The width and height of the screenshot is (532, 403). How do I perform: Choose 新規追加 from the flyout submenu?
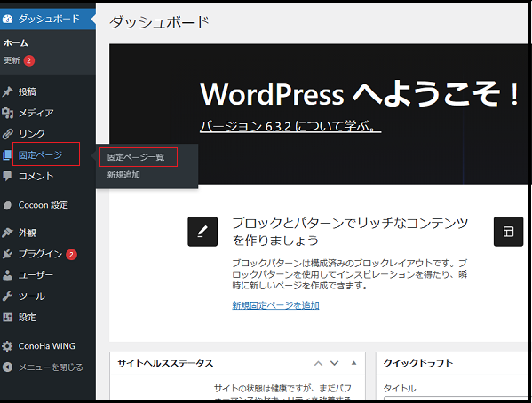coord(123,175)
